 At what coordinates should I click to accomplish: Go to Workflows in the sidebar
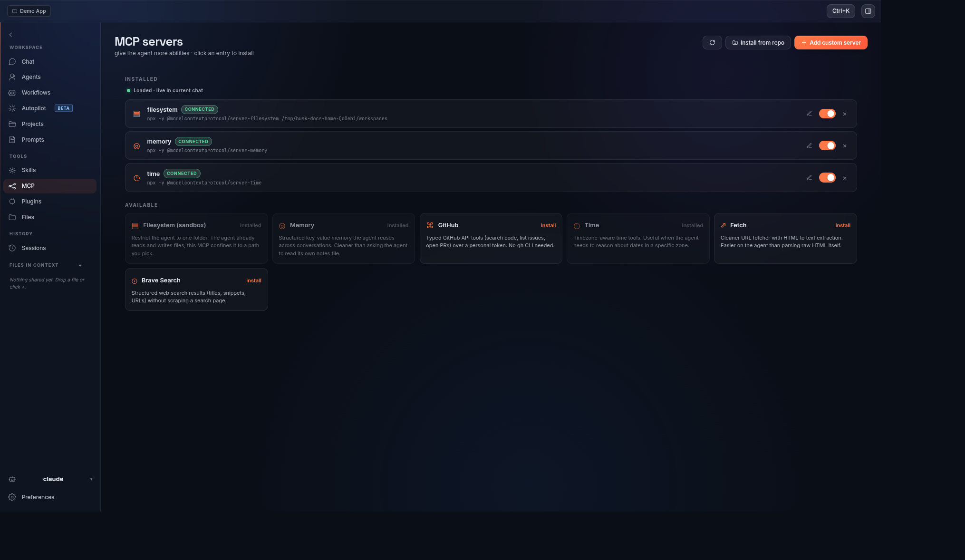coord(50,93)
